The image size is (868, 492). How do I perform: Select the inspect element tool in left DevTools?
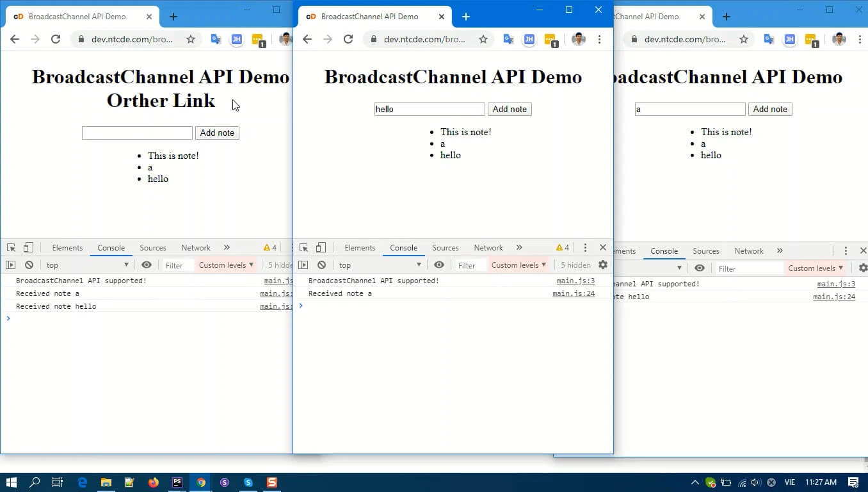tap(11, 248)
